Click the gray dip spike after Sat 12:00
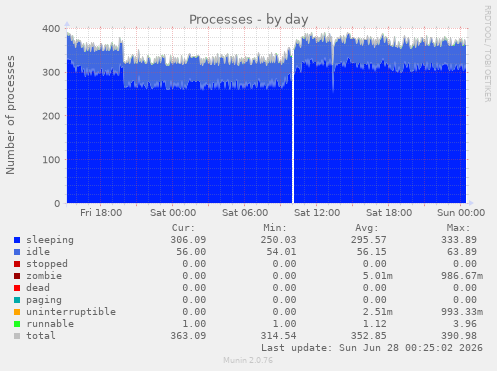Screen dimensions: 497x371 (333, 67)
